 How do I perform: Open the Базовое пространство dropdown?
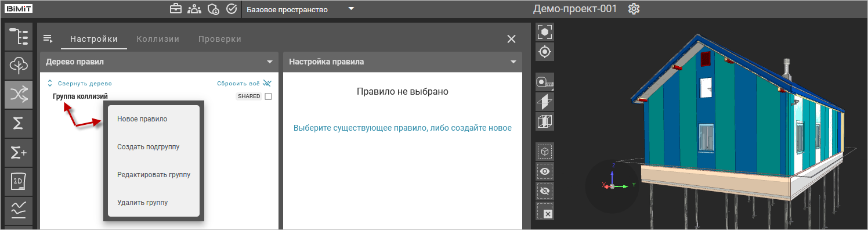(x=300, y=9)
